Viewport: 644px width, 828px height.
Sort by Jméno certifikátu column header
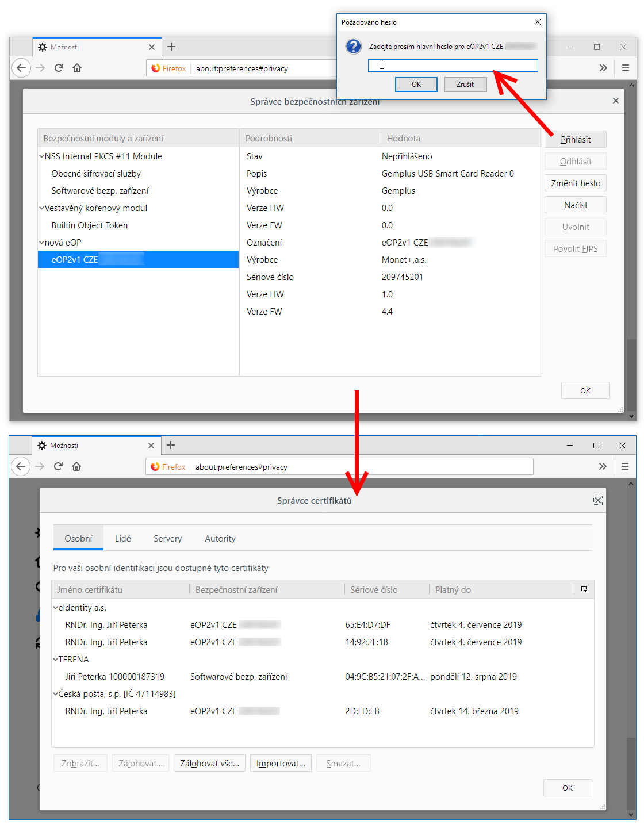click(x=121, y=589)
